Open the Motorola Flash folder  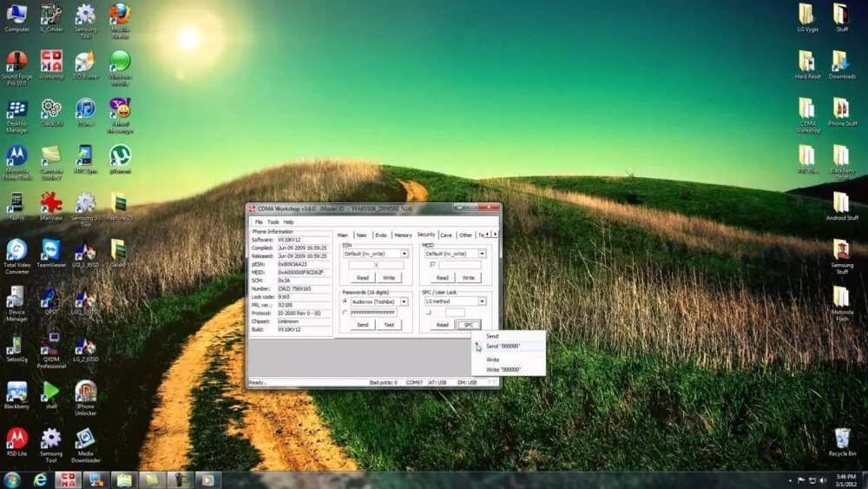pyautogui.click(x=842, y=304)
